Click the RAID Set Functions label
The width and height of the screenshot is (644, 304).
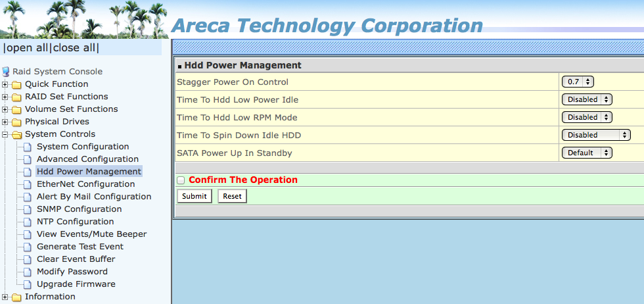(66, 97)
